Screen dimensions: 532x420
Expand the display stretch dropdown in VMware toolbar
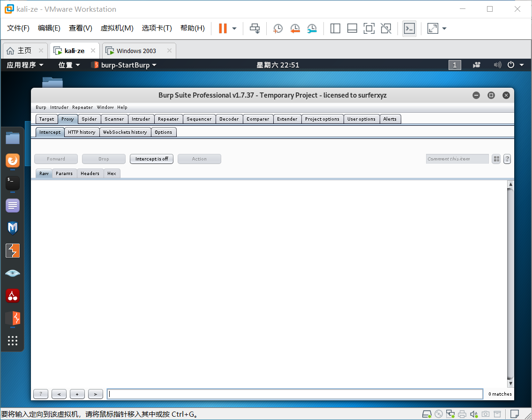(x=443, y=29)
